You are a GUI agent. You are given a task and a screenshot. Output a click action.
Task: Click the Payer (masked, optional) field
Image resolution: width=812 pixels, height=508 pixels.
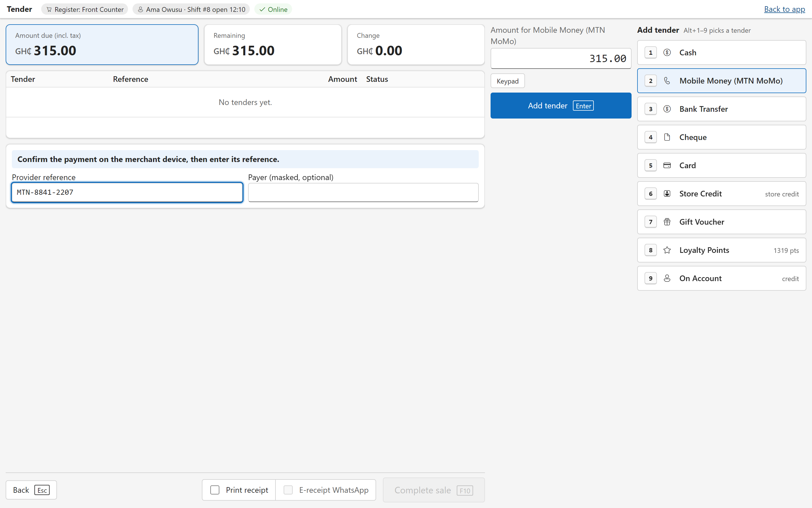click(363, 192)
